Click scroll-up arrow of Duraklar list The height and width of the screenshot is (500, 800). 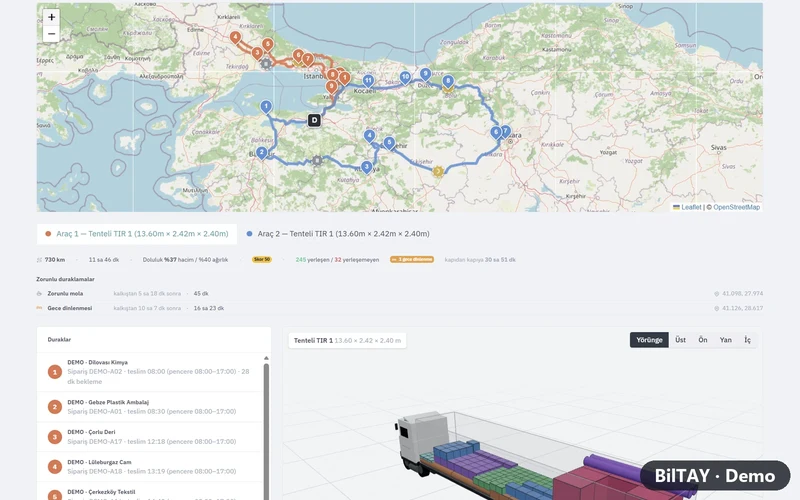tap(266, 358)
